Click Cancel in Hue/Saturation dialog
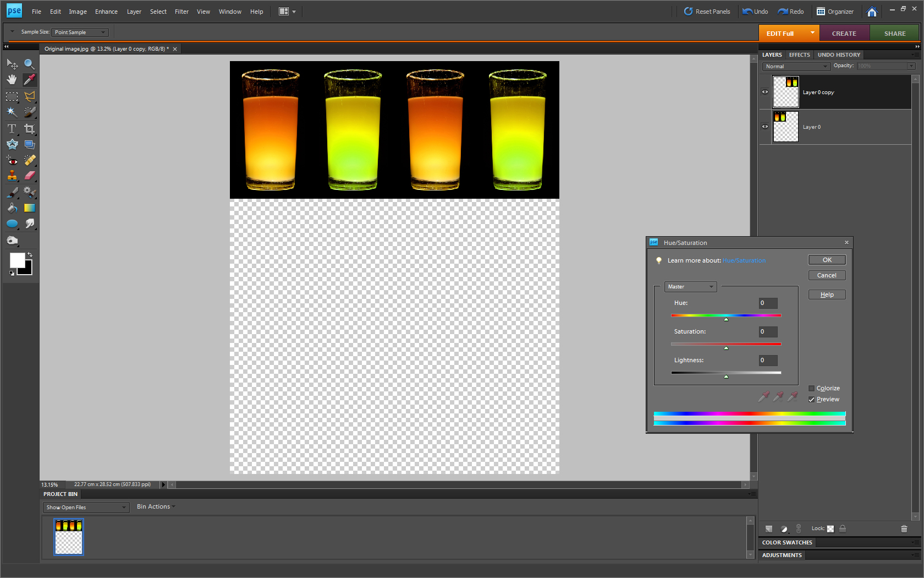 pyautogui.click(x=827, y=275)
